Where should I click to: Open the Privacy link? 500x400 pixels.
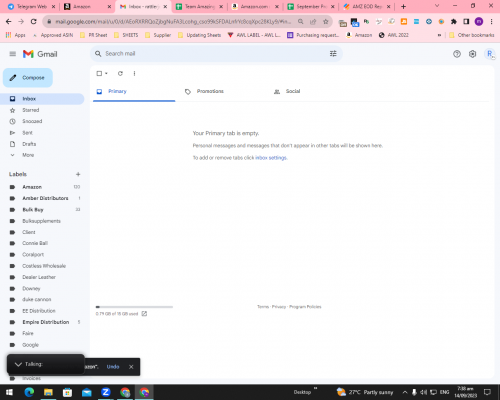pyautogui.click(x=279, y=307)
